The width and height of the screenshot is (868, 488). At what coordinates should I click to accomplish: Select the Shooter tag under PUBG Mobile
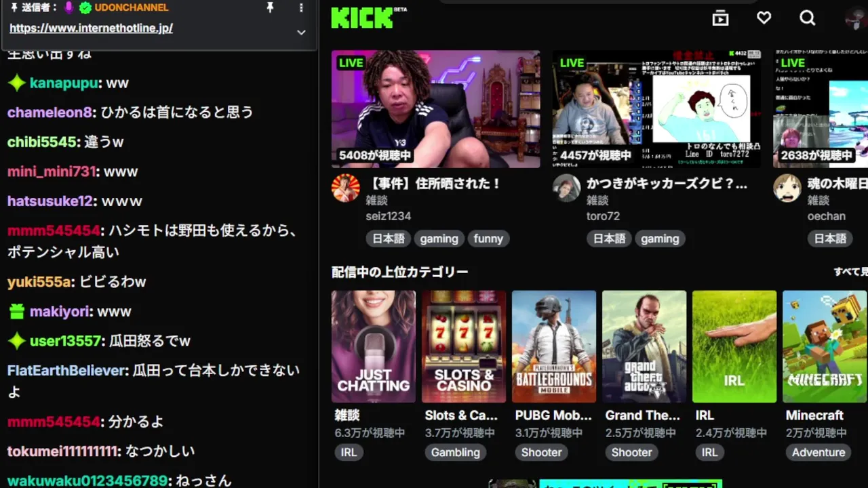[541, 452]
